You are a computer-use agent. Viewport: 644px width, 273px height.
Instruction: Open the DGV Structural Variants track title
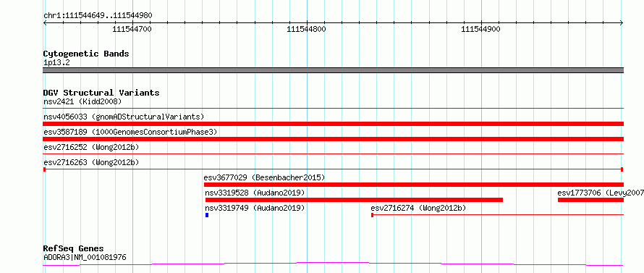point(101,93)
